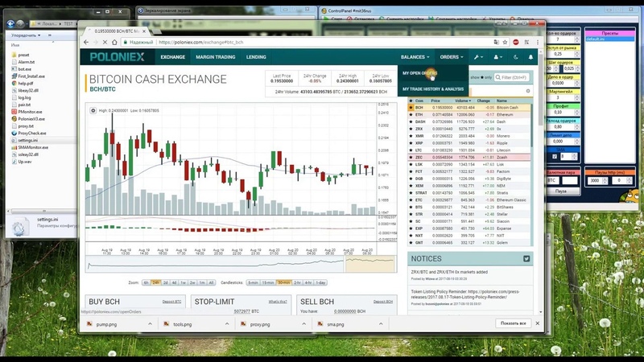644x362 pixels.
Task: Click the Twitter icon in Notices header
Action: pyautogui.click(x=526, y=258)
